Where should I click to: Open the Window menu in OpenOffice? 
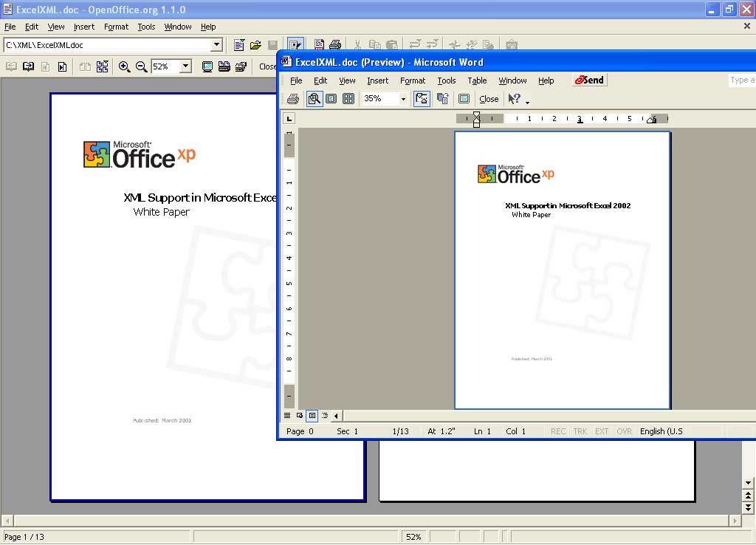point(178,27)
